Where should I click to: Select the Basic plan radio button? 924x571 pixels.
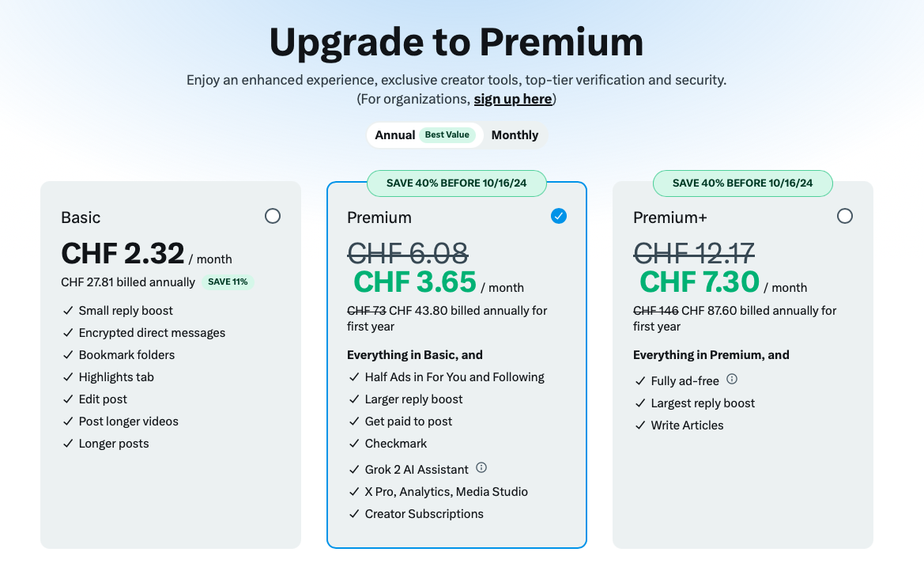tap(273, 216)
